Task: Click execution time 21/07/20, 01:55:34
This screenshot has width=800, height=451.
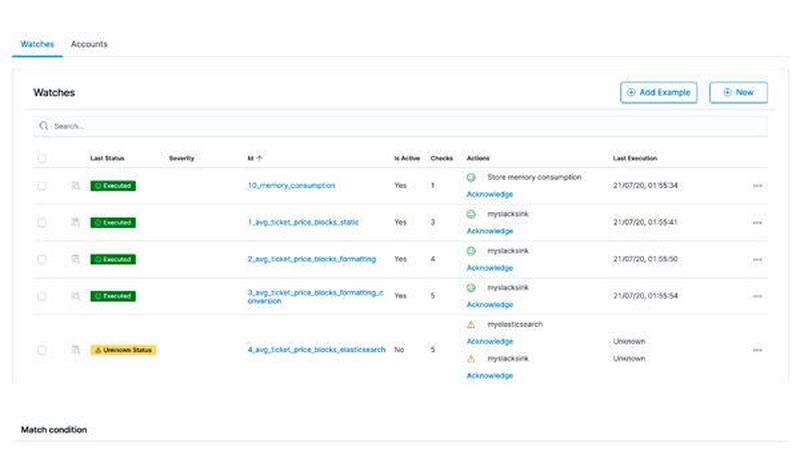Action: coord(645,186)
